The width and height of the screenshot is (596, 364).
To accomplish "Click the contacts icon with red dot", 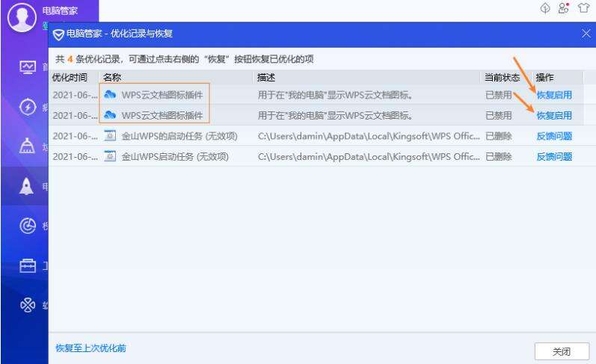I will [x=564, y=8].
